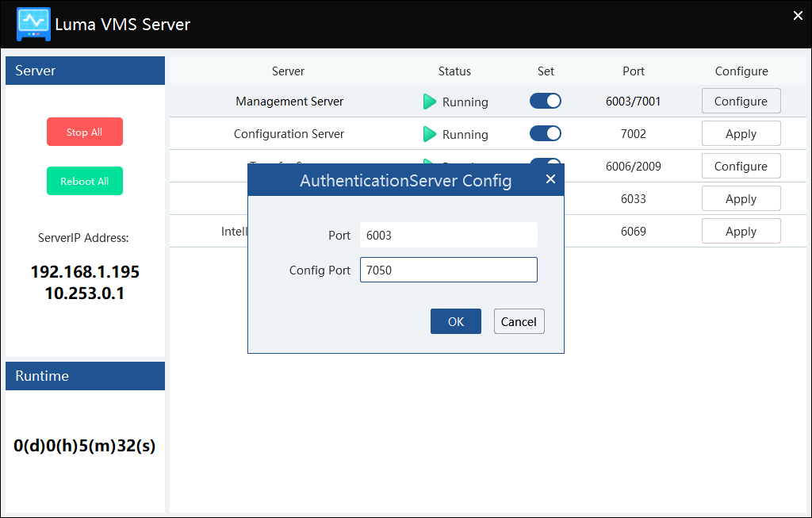Viewport: 812px width, 518px height.
Task: Click Apply in the 6033 port row
Action: [x=741, y=199]
